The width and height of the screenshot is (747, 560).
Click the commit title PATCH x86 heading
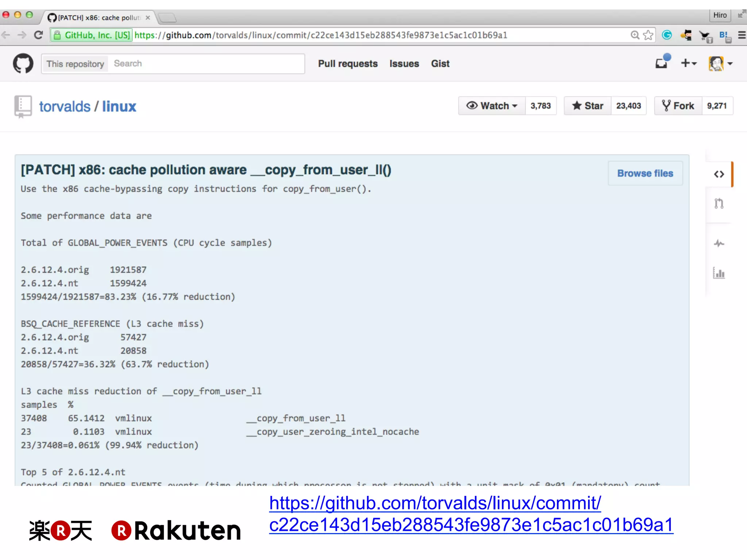point(206,170)
